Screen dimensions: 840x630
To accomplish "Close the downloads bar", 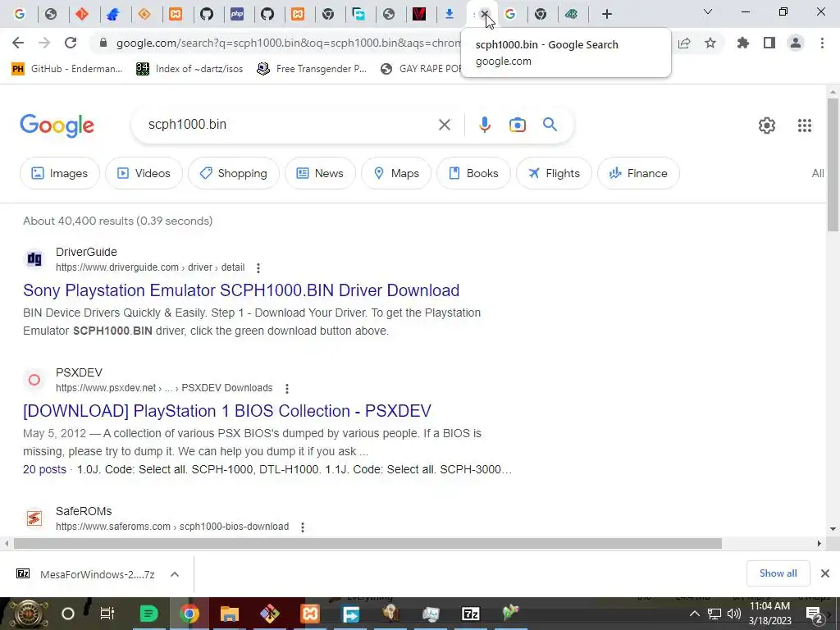I will 825,573.
